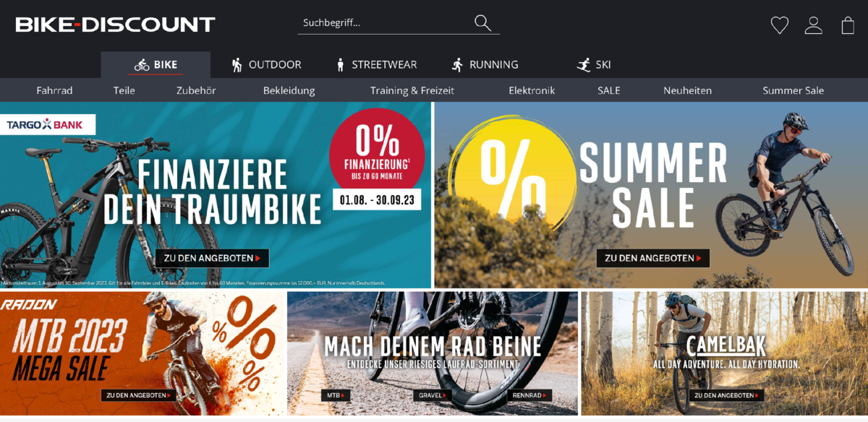Select the cyclist icon for Bike

click(142, 65)
